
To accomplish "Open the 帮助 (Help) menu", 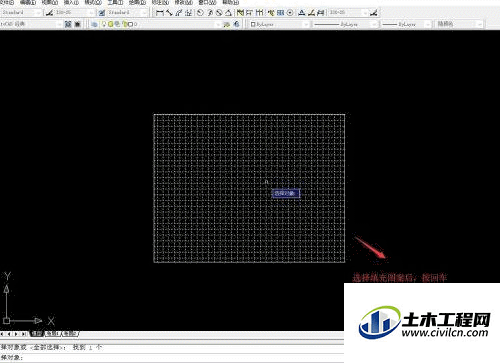I will (x=231, y=2).
